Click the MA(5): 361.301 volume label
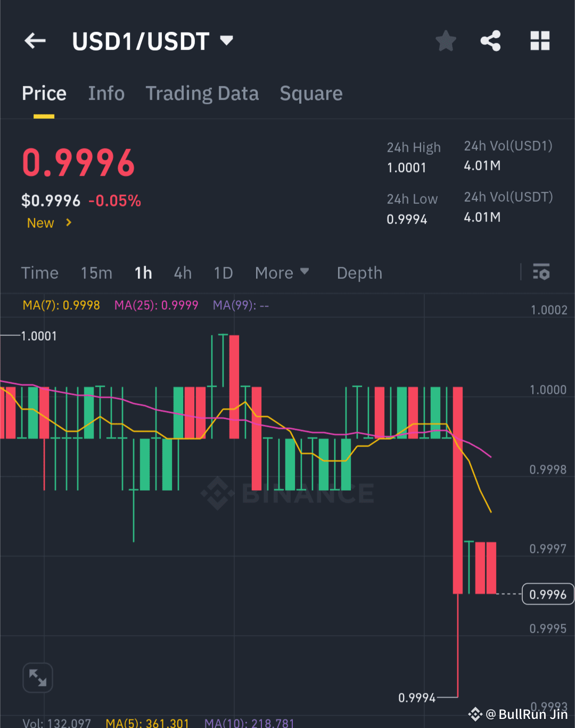The height and width of the screenshot is (728, 575). point(147,723)
